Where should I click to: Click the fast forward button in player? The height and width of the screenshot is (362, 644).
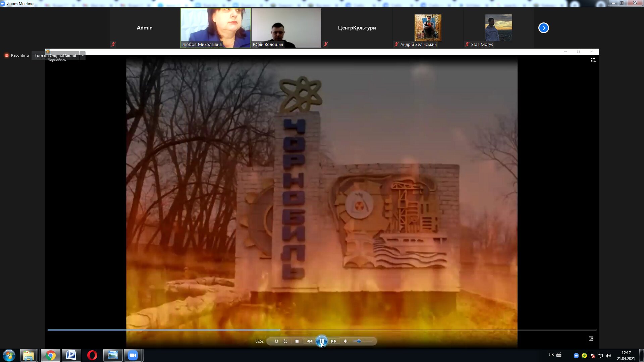[x=333, y=341]
